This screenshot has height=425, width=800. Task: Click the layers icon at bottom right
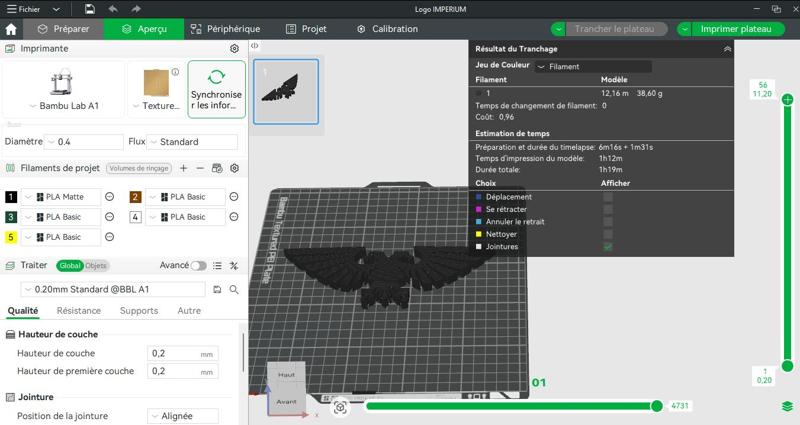coord(788,407)
